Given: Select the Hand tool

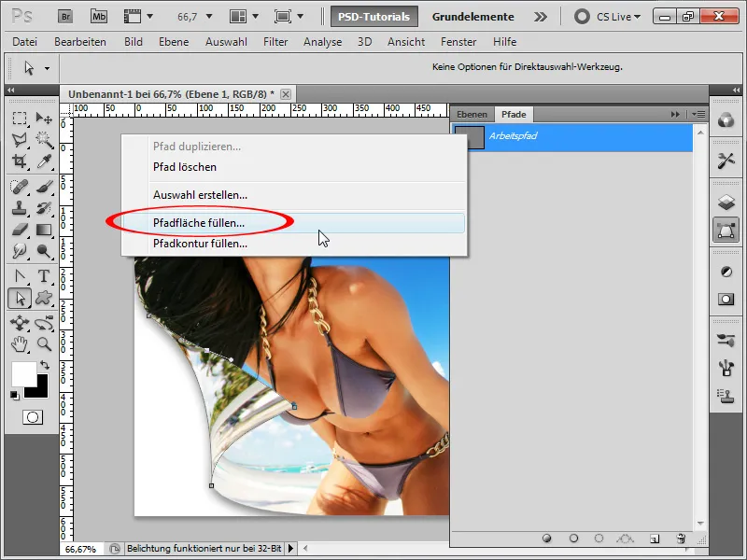Looking at the screenshot, I should coord(20,344).
